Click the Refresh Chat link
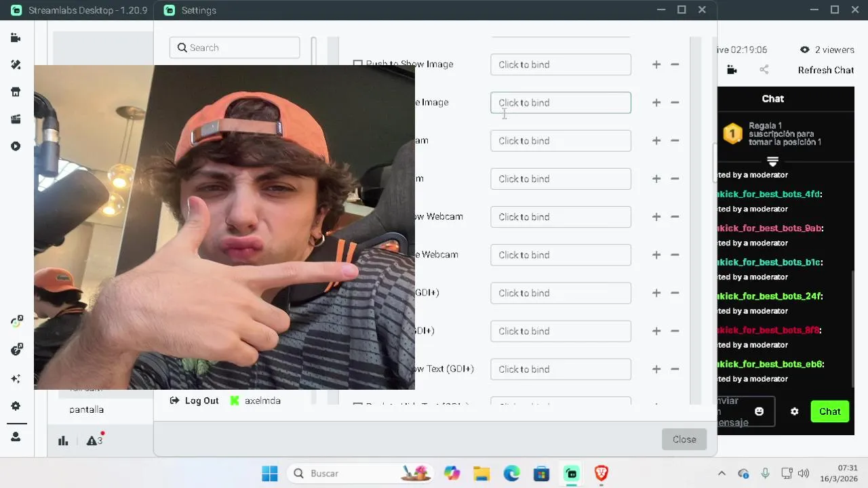Image resolution: width=868 pixels, height=488 pixels. point(825,70)
